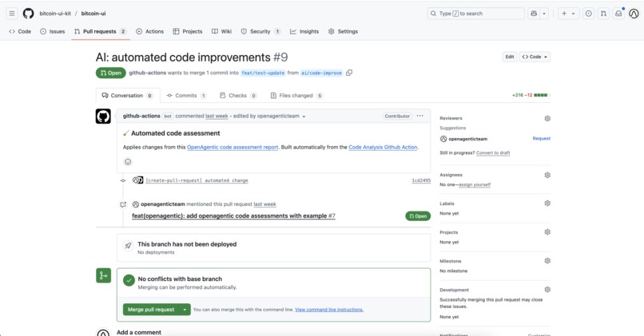Open pull requests icon in header
The width and height of the screenshot is (644, 336).
coord(603,14)
